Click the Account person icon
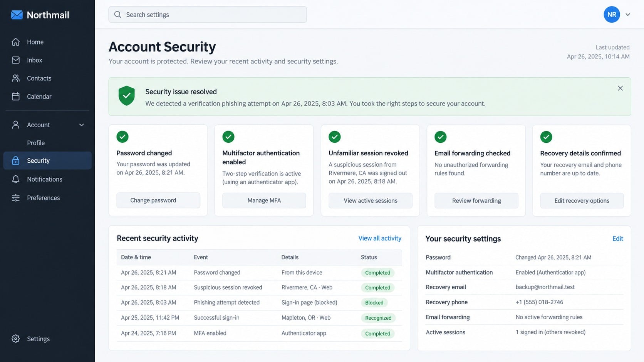The width and height of the screenshot is (644, 362). click(x=16, y=125)
